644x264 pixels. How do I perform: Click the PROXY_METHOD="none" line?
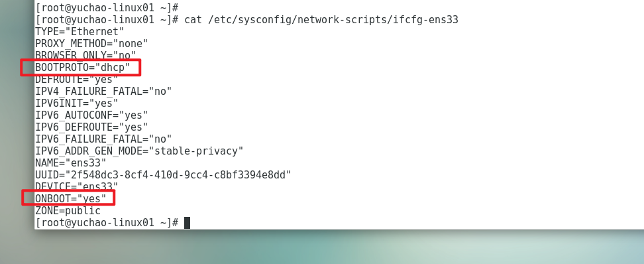[x=91, y=43]
